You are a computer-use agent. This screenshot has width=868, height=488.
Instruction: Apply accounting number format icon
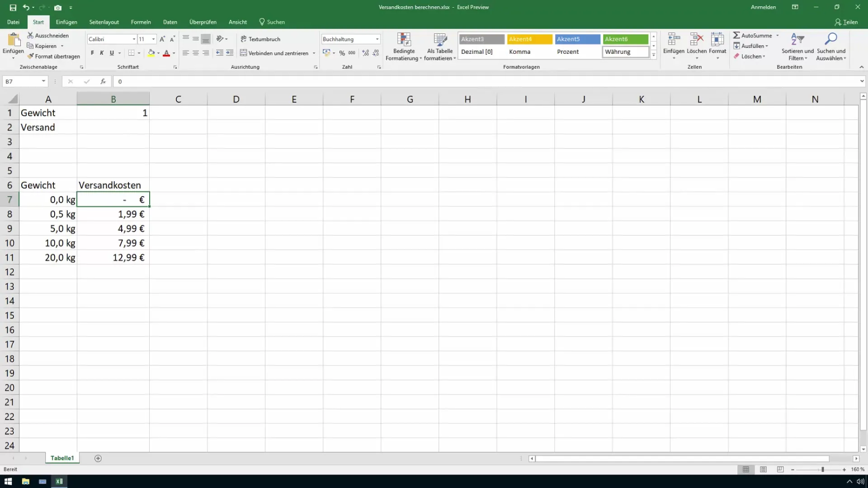click(x=326, y=53)
